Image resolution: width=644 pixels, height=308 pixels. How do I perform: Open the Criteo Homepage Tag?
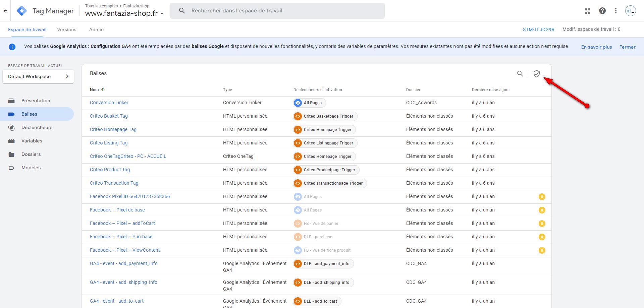(113, 129)
